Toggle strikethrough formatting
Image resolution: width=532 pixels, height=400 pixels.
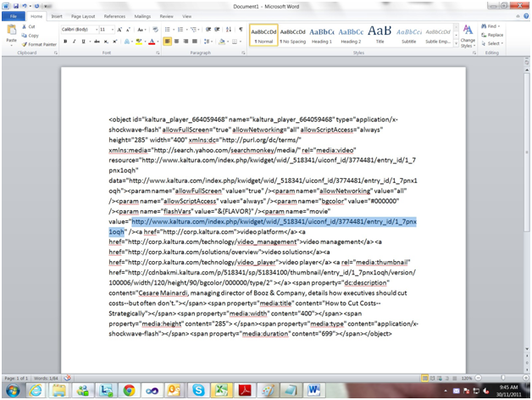pyautogui.click(x=97, y=40)
